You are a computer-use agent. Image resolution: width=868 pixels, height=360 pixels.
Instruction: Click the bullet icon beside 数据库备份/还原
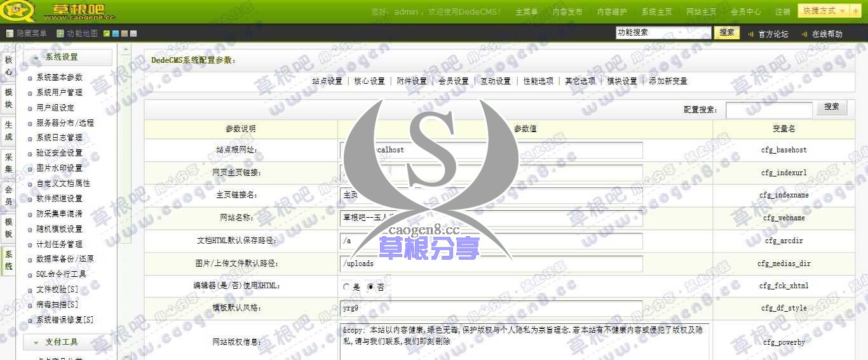click(30, 260)
